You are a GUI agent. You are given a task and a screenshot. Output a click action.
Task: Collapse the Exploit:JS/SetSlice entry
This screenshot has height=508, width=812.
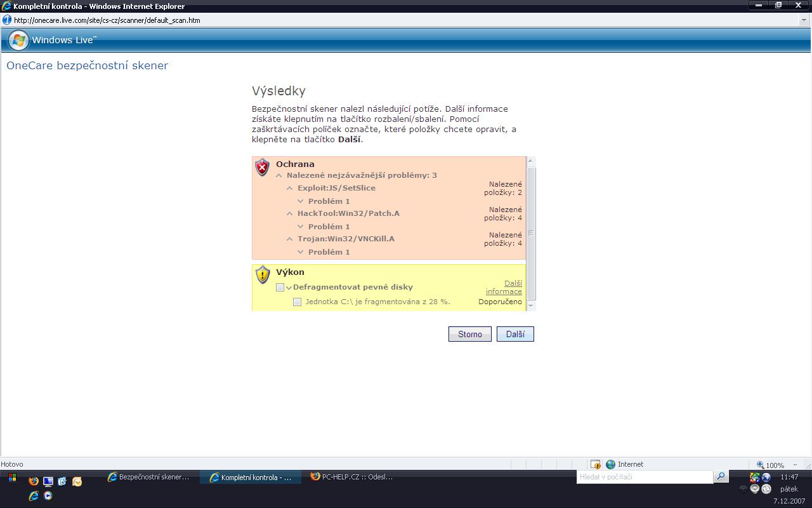pyautogui.click(x=290, y=188)
